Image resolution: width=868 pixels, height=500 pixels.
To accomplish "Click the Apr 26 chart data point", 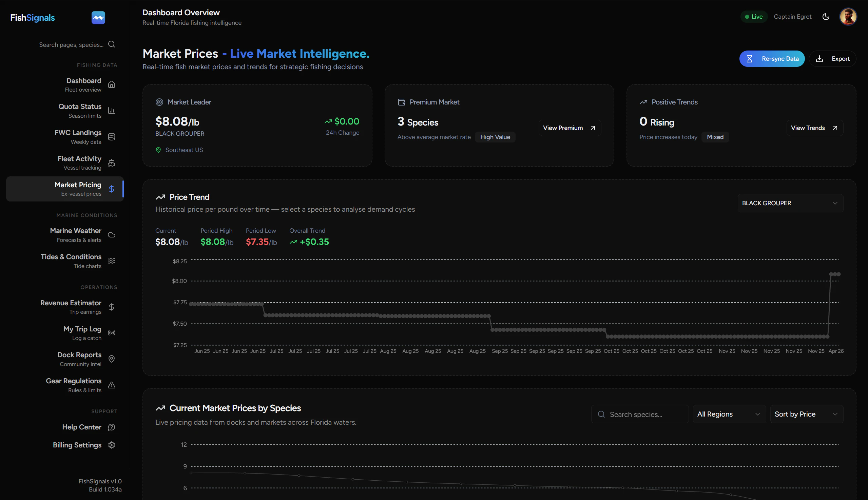I will pyautogui.click(x=838, y=274).
